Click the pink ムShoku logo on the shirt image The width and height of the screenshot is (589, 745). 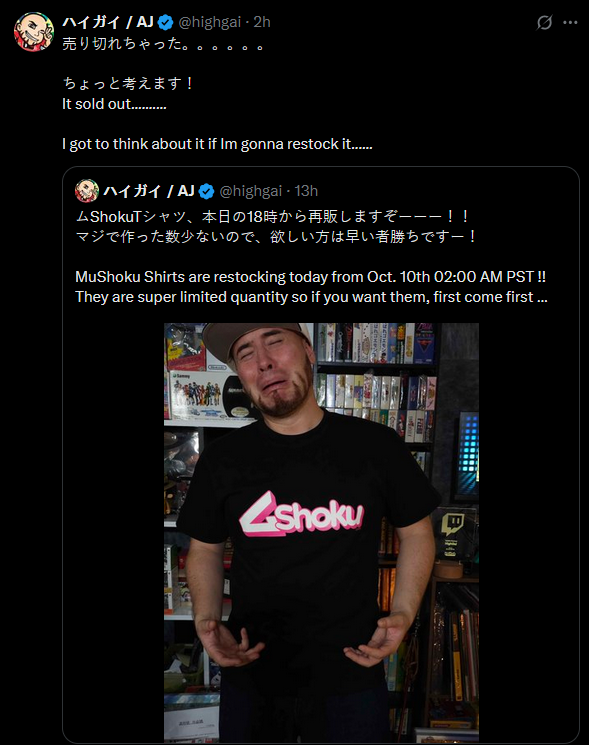(x=302, y=515)
